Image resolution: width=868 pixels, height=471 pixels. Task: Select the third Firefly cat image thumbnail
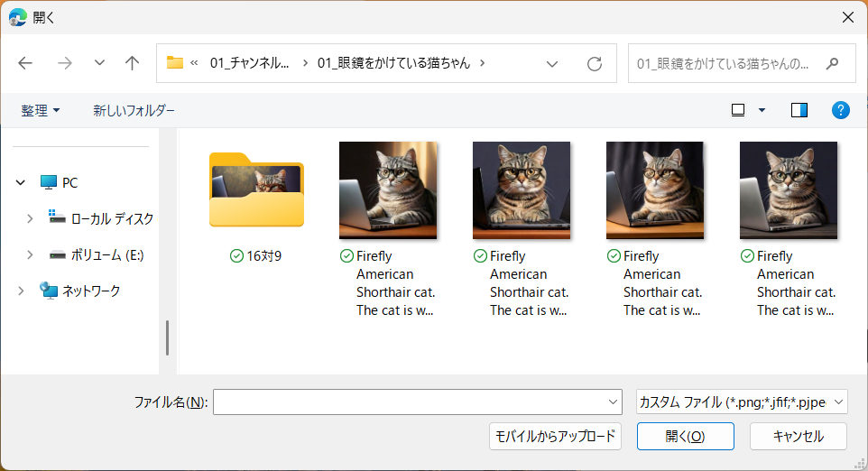click(x=655, y=190)
